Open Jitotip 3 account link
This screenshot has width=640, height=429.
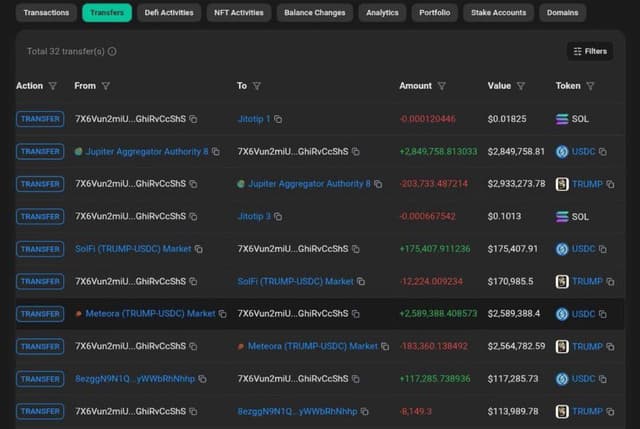254,216
